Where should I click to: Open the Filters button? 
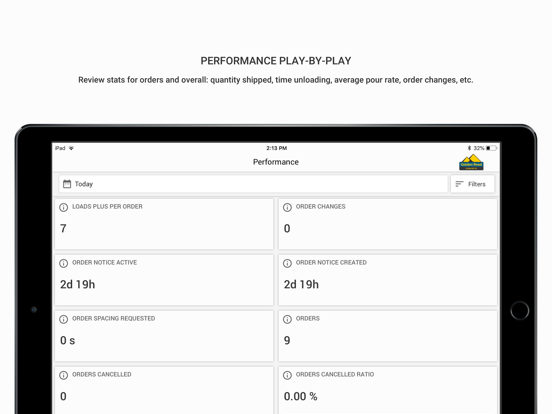coord(472,184)
